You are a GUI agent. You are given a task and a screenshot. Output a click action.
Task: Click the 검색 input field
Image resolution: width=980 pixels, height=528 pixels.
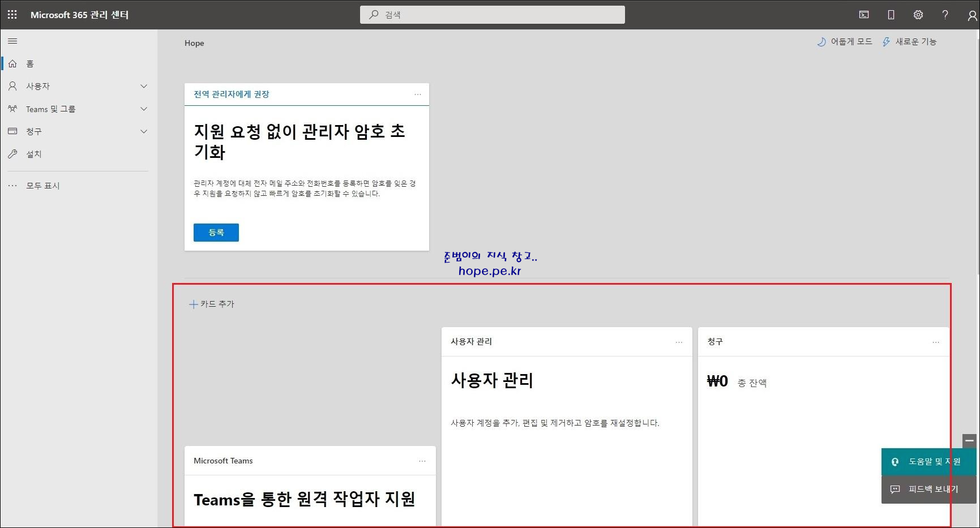click(x=493, y=15)
